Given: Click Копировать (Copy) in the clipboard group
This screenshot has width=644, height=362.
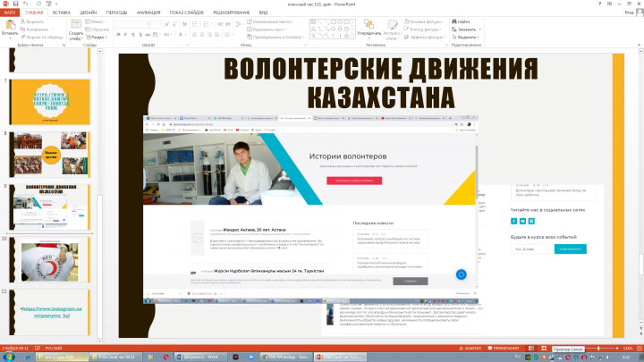Looking at the screenshot, I should 35,29.
